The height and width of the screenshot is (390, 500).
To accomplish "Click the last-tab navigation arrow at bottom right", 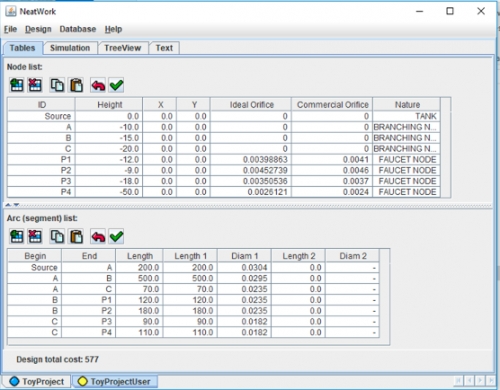I will [x=491, y=380].
